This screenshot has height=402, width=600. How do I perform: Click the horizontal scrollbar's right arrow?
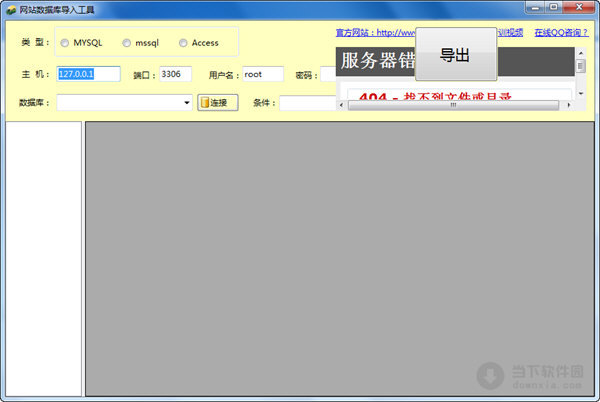point(566,104)
